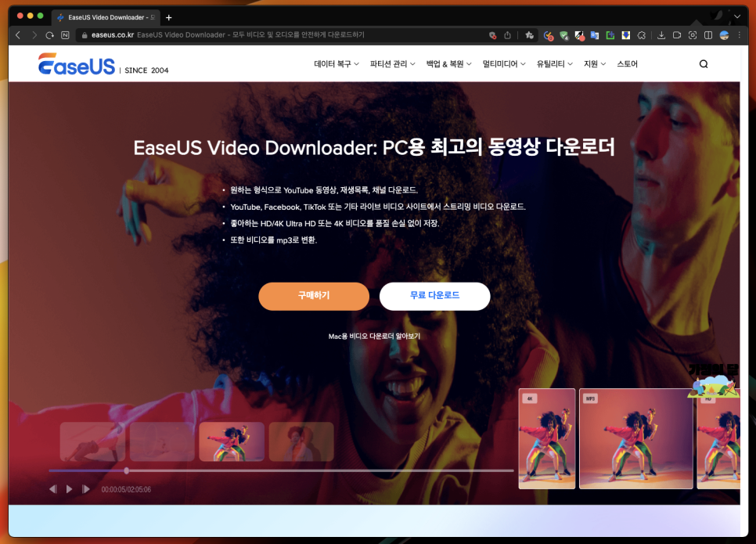
Task: Click the blocked-shield icon in address bar
Action: pos(492,35)
